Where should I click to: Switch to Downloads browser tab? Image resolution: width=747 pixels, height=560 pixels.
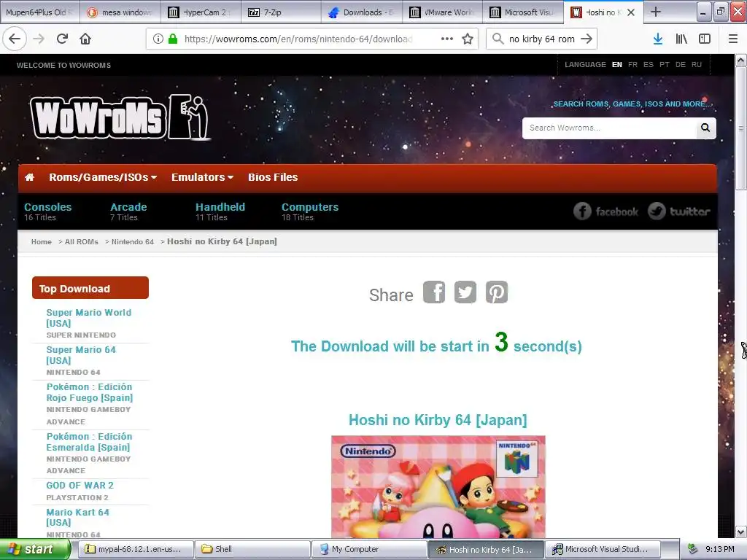coord(362,12)
